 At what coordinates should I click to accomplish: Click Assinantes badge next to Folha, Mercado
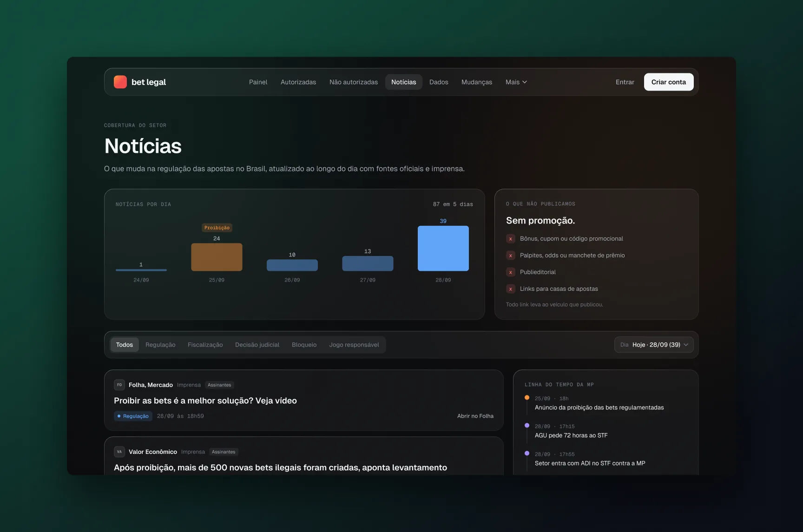point(219,385)
